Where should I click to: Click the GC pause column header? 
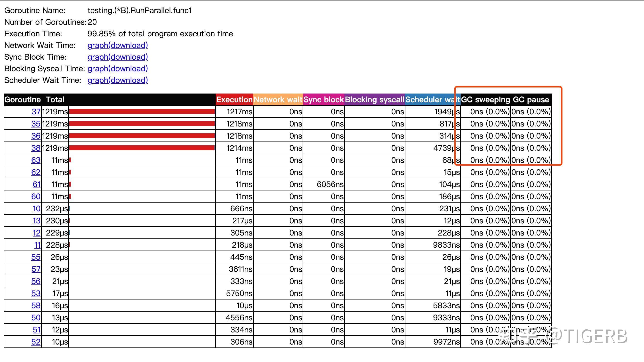(x=531, y=100)
